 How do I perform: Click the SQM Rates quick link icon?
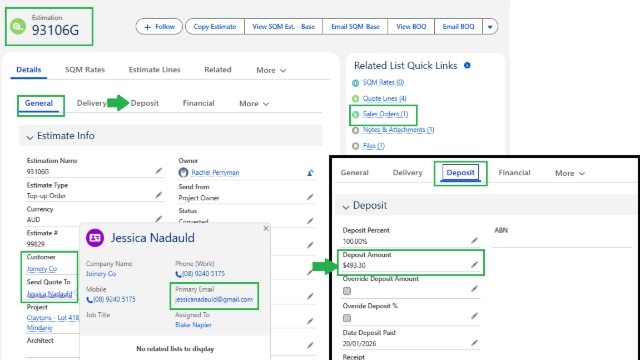[x=356, y=83]
